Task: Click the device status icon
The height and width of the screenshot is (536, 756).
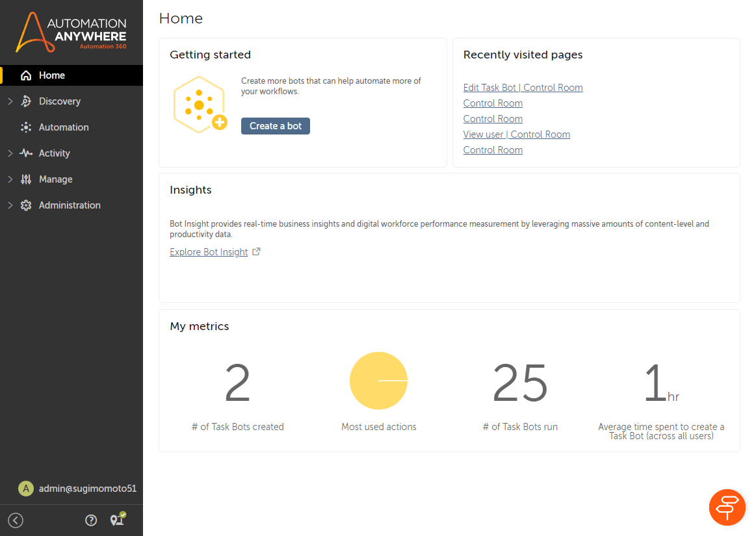Action: [x=118, y=519]
